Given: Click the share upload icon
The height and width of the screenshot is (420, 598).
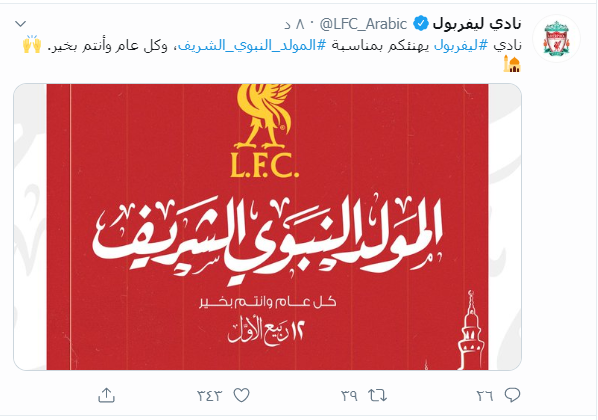Looking at the screenshot, I should (x=106, y=395).
